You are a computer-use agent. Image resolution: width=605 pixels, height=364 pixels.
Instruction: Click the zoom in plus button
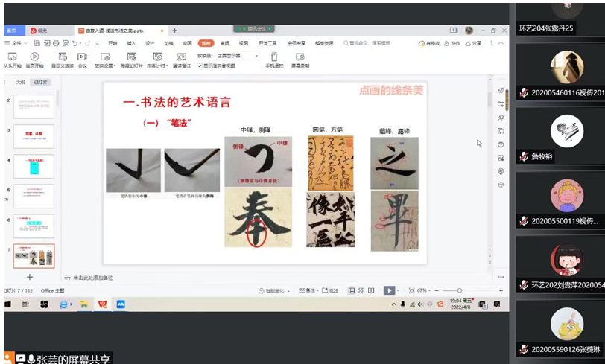pos(501,291)
